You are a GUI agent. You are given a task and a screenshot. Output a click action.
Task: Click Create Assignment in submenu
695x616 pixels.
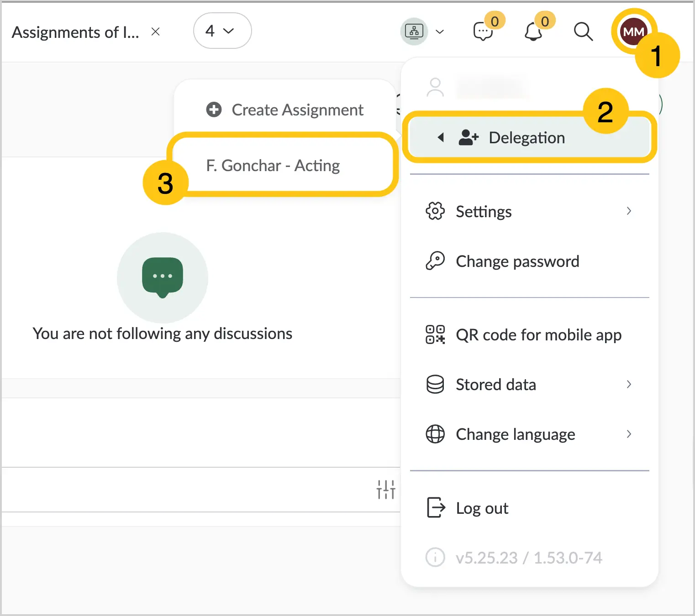pos(284,110)
